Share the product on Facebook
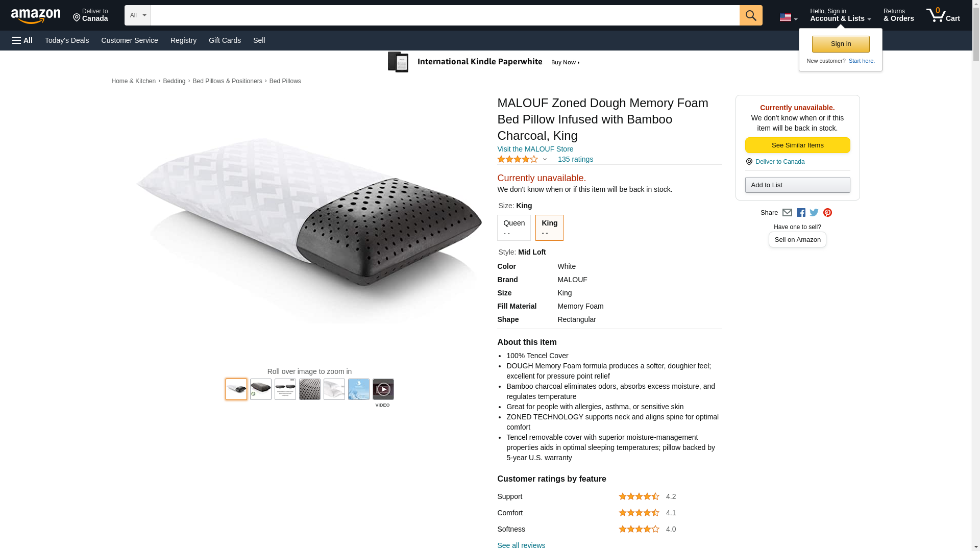Image resolution: width=980 pixels, height=551 pixels. pos(801,213)
